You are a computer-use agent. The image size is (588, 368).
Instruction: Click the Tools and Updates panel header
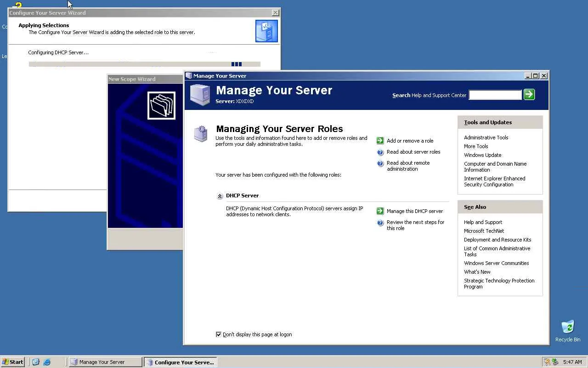[x=500, y=122]
